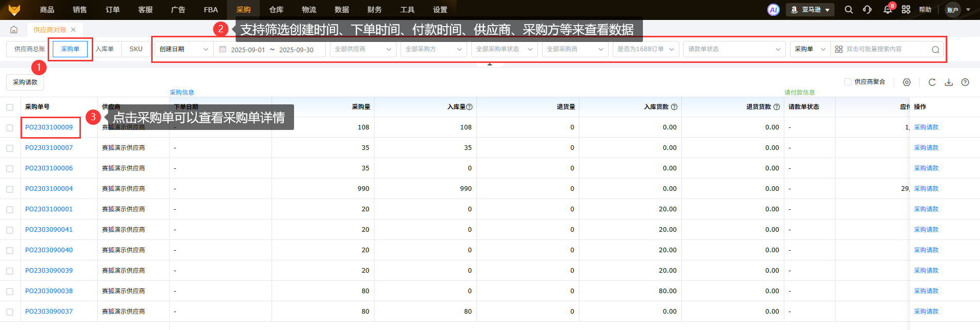The height and width of the screenshot is (330, 980).
Task: Open the 商品 menu
Action: 47,10
